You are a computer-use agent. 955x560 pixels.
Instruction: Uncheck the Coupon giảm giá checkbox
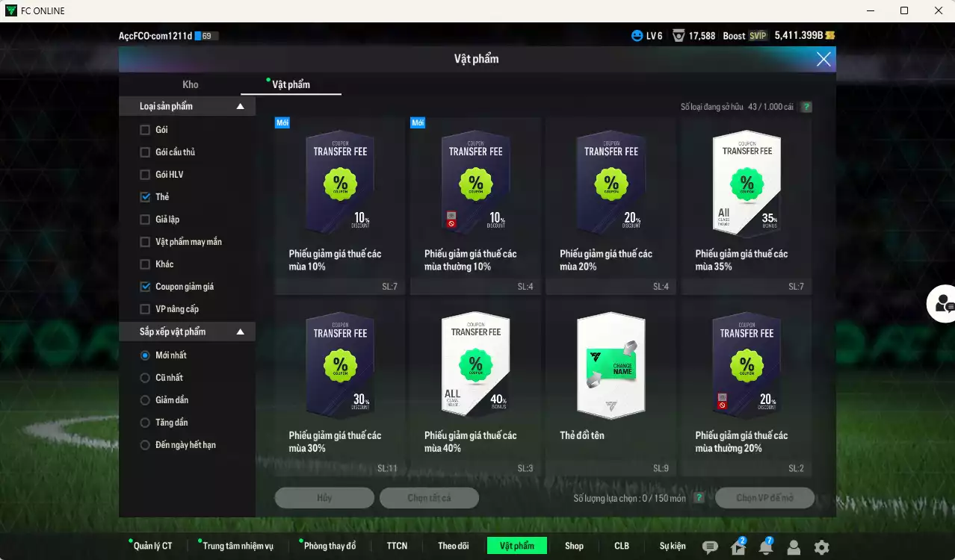[x=145, y=287]
